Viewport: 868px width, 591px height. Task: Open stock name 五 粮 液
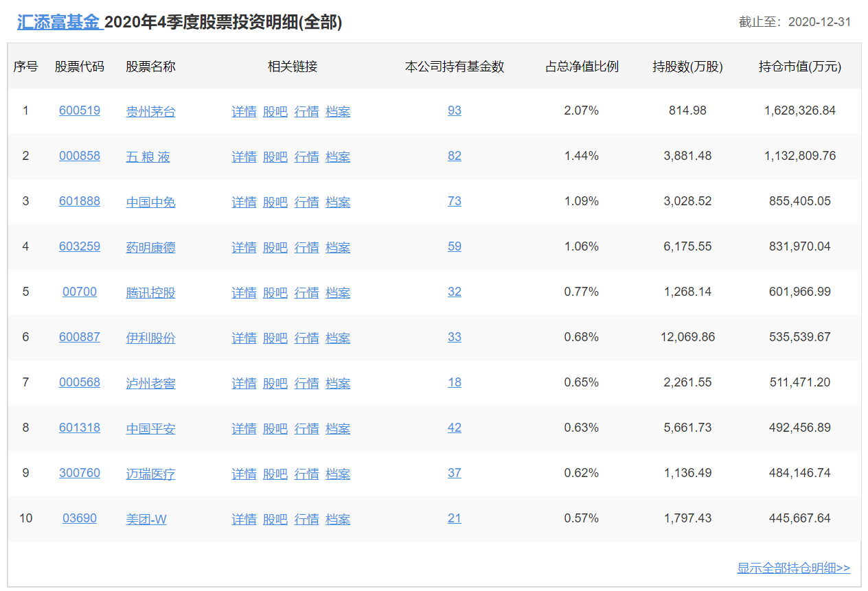click(148, 157)
